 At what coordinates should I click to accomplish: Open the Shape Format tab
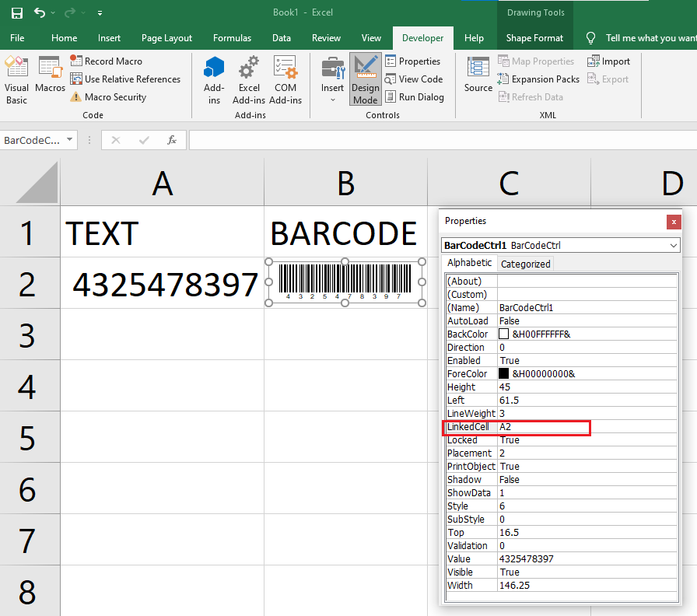click(534, 38)
